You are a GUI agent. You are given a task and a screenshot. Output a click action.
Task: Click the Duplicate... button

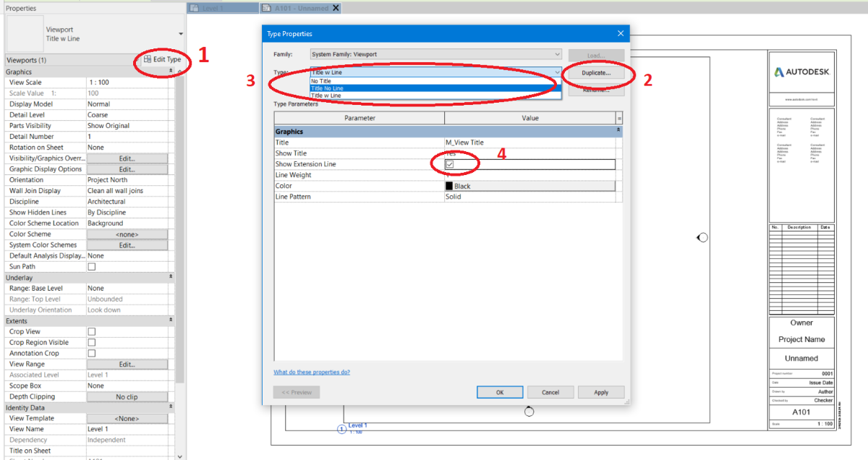pos(596,73)
